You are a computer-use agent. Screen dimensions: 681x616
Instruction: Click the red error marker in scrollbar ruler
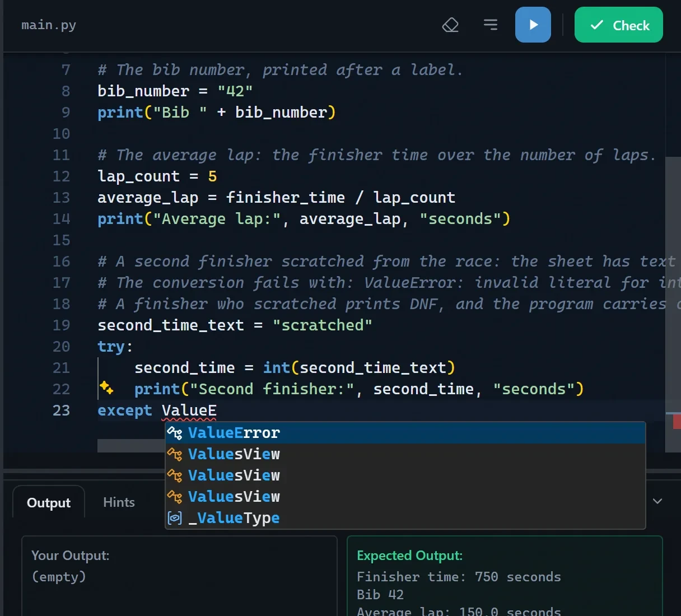point(677,422)
